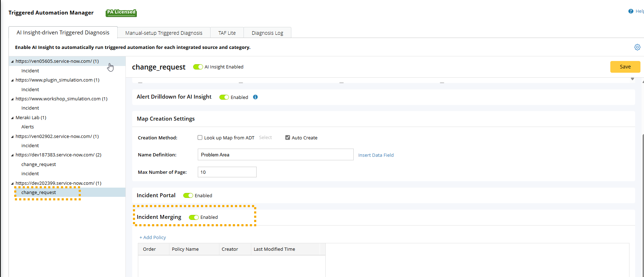
Task: Collapse the dev187383.service-now.com tree node
Action: [12, 155]
